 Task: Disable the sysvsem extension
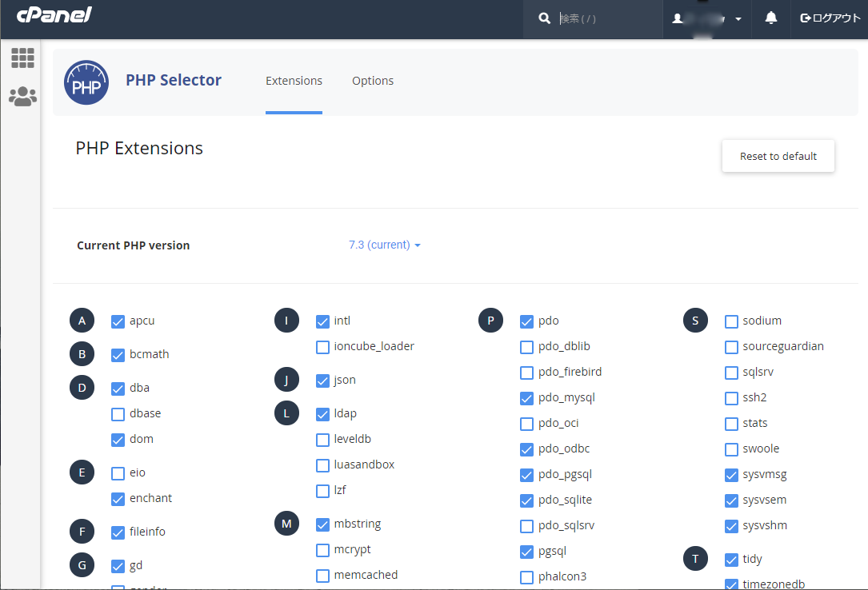[731, 501]
